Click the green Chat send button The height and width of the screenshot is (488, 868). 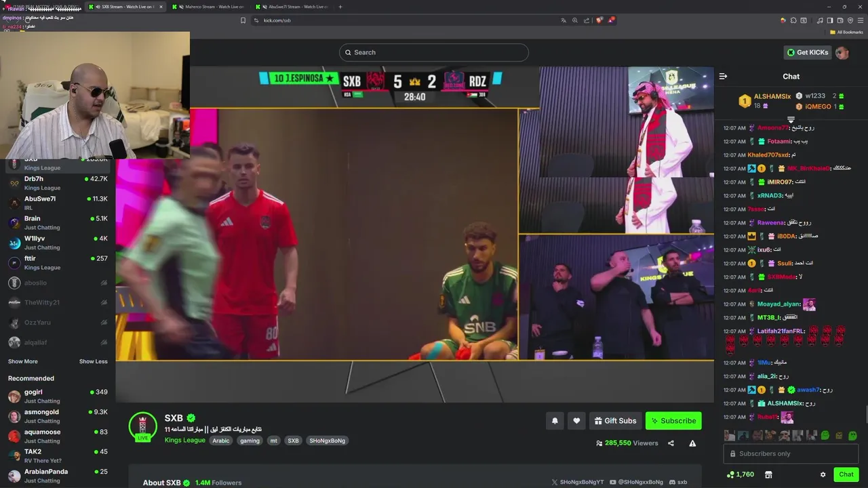coord(846,474)
